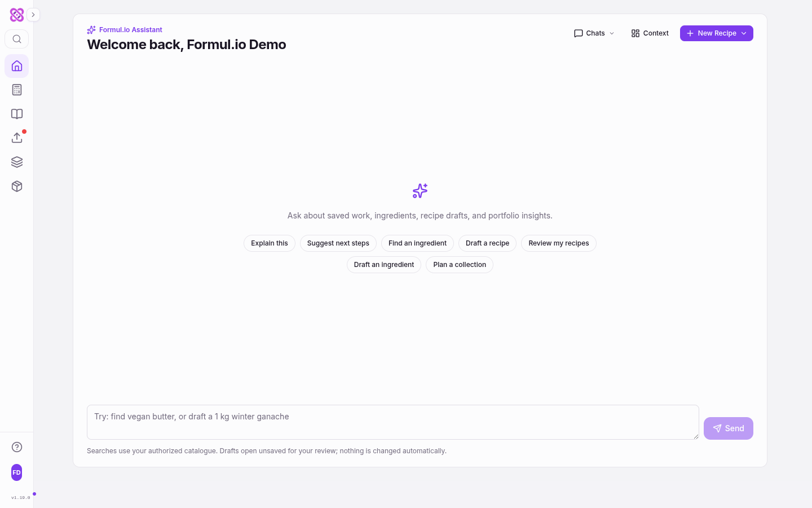This screenshot has height=508, width=812.
Task: Click the New Recipe button
Action: [x=716, y=33]
